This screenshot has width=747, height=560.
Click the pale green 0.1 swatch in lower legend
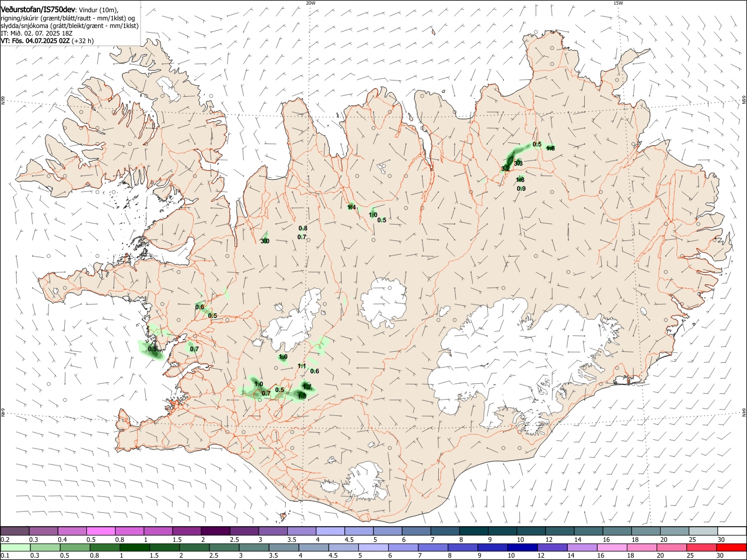[x=15, y=548]
